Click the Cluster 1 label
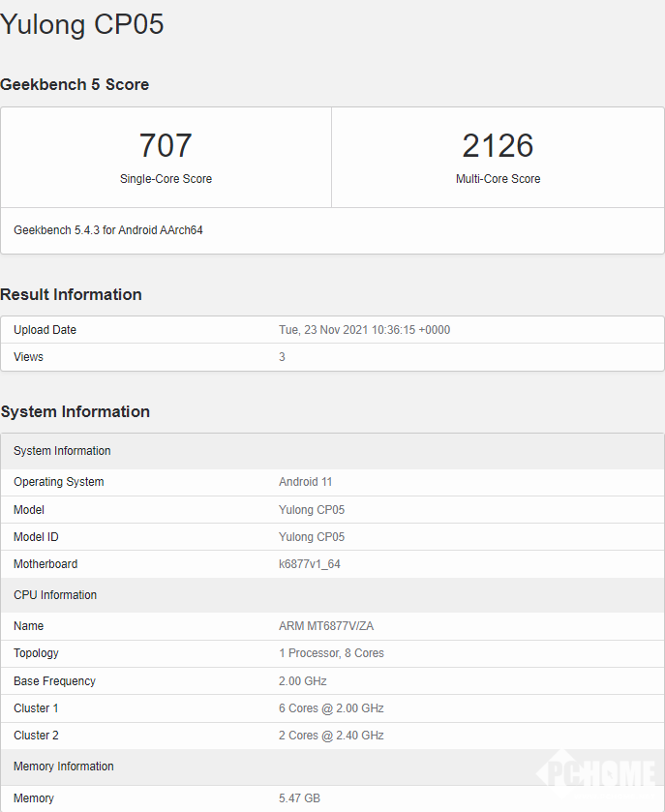 [36, 707]
